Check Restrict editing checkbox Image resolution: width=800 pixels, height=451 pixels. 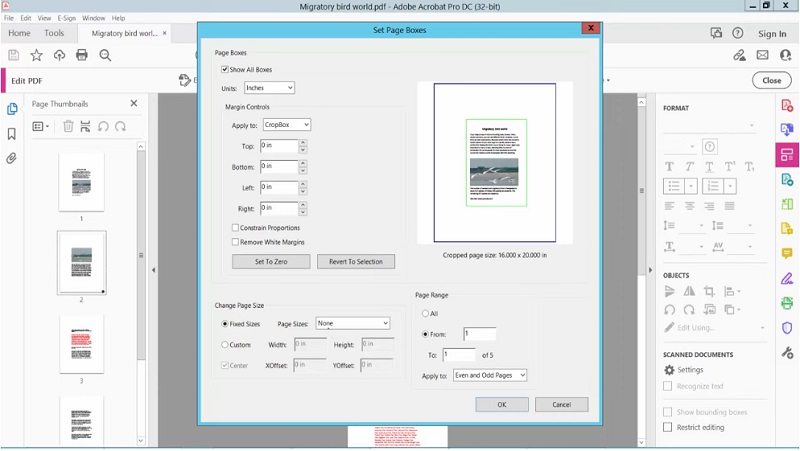pyautogui.click(x=667, y=427)
